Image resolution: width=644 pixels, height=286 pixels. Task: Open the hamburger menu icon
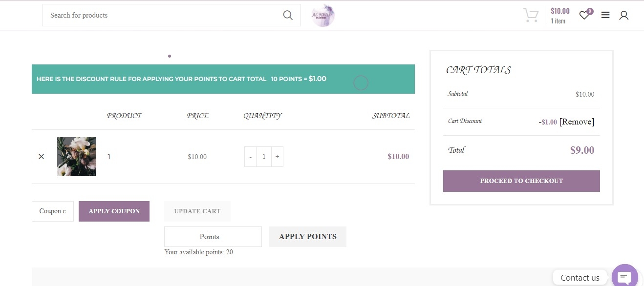(x=605, y=15)
